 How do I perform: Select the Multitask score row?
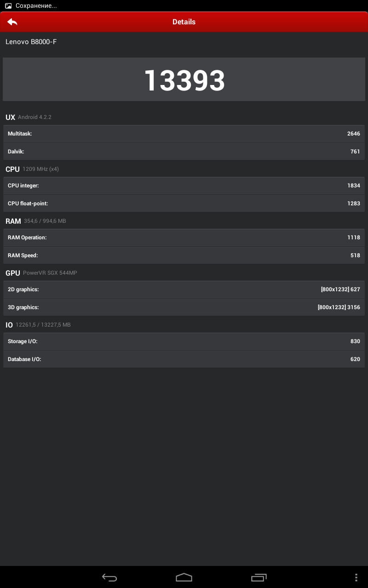coord(184,134)
